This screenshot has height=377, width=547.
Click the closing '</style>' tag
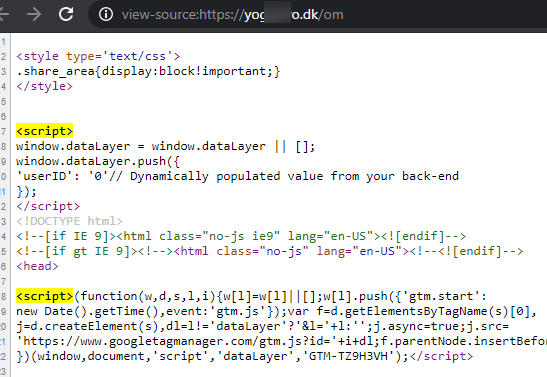pyautogui.click(x=44, y=86)
